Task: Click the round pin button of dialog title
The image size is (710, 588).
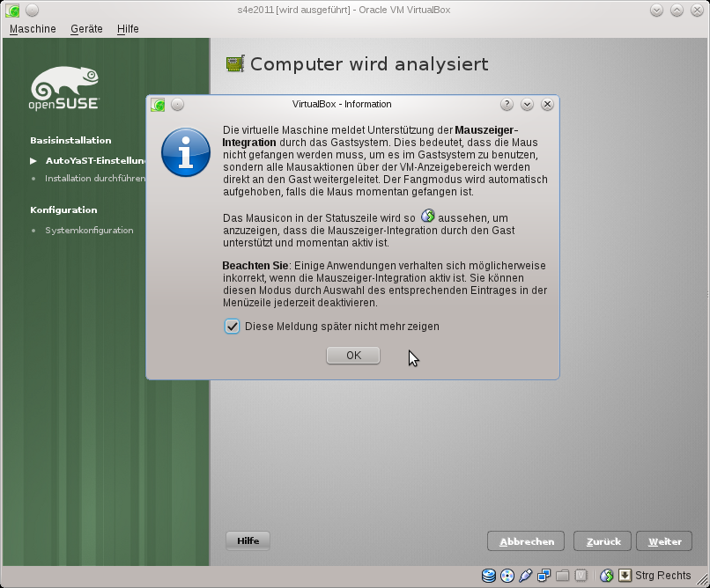Action: pos(178,105)
